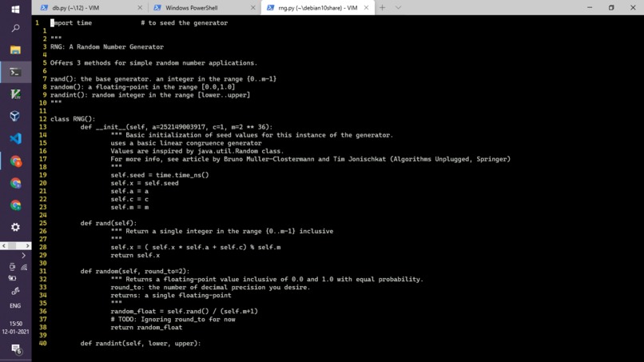Image resolution: width=644 pixels, height=362 pixels.
Task: Click the PowerShell icon on rng.py tab
Action: click(270, 8)
